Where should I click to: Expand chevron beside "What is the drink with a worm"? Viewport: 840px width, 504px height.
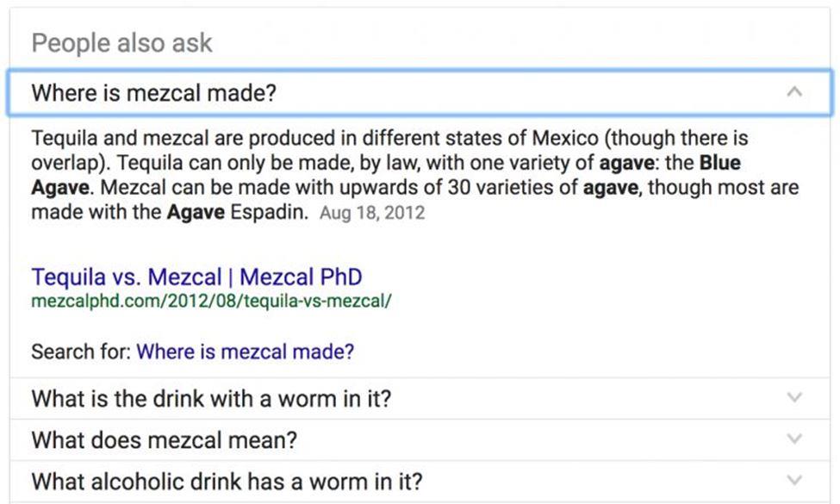point(795,398)
